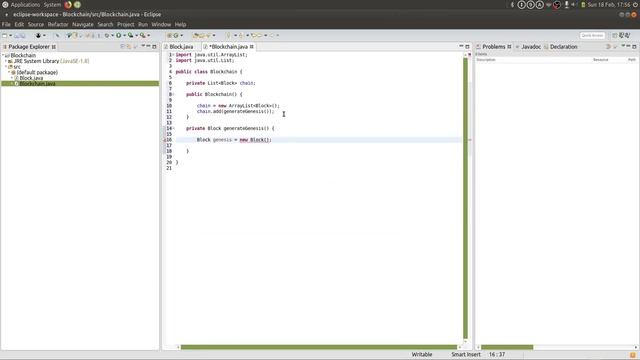Maximize the editor area
This screenshot has height=360, width=640.
[x=467, y=47]
